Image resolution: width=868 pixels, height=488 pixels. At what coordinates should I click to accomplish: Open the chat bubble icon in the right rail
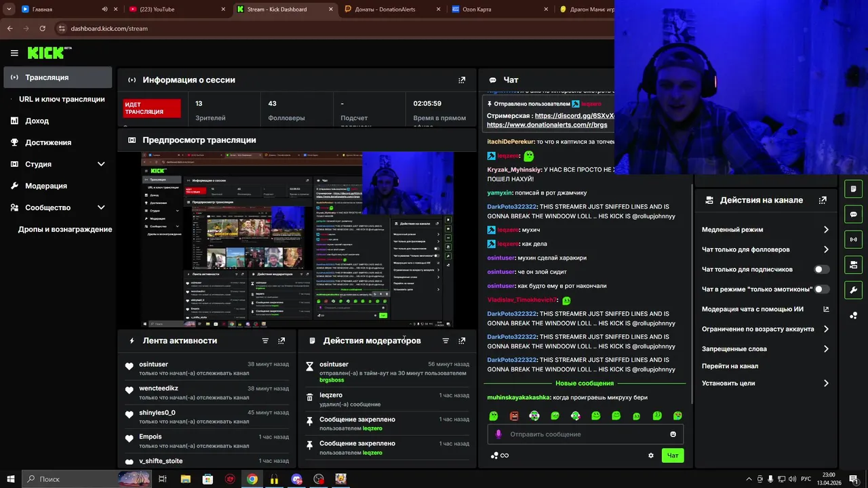[853, 214]
